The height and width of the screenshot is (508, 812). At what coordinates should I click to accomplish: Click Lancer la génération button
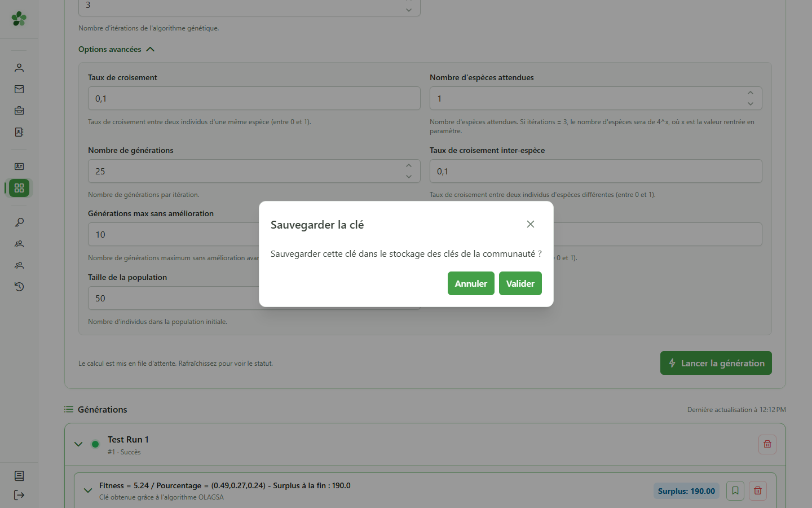pos(716,363)
